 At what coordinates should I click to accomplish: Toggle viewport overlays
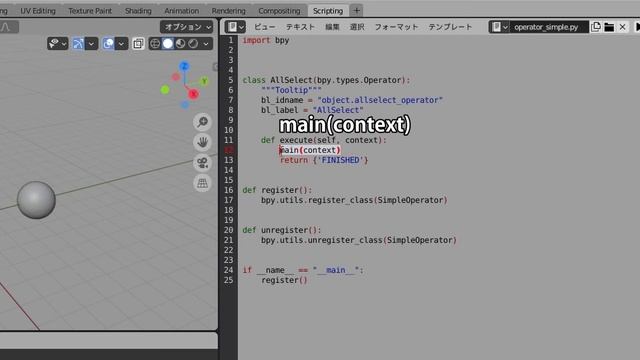(x=108, y=43)
